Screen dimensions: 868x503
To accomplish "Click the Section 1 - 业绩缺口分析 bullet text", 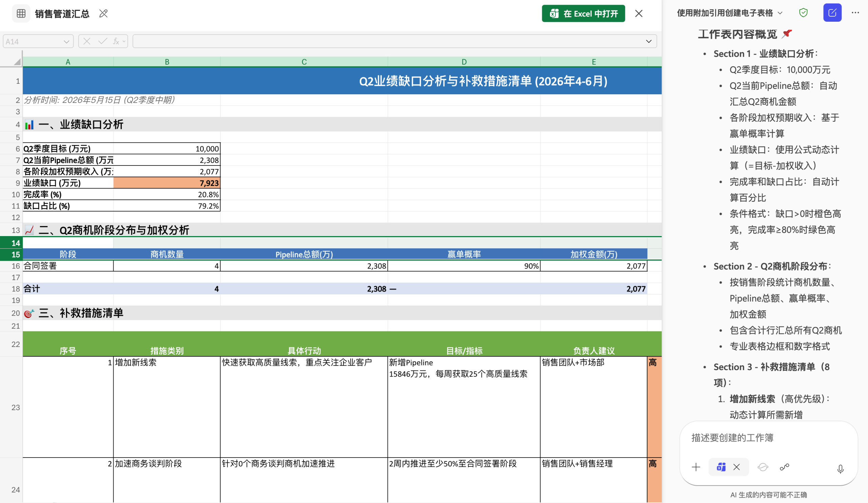I will [765, 54].
